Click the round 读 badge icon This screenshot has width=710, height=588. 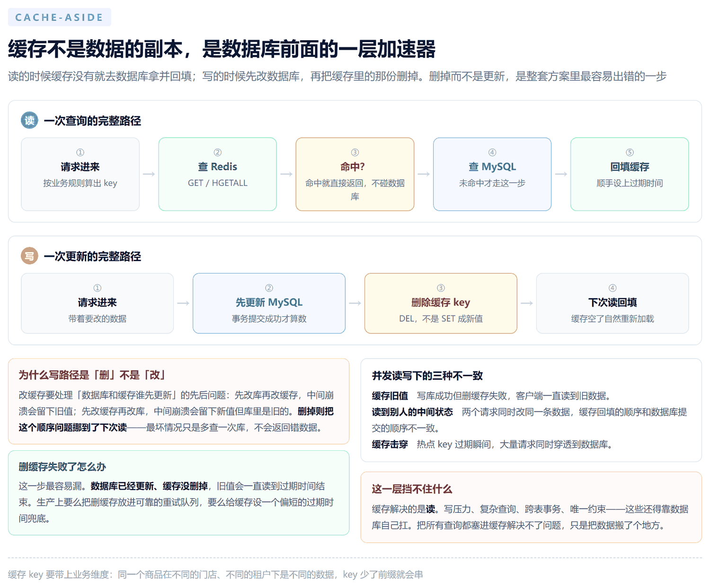[29, 120]
